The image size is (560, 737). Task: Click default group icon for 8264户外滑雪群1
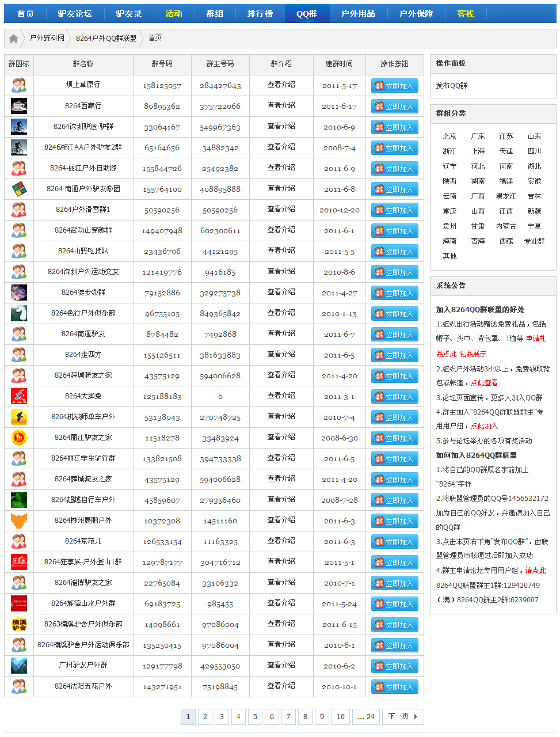tap(19, 210)
